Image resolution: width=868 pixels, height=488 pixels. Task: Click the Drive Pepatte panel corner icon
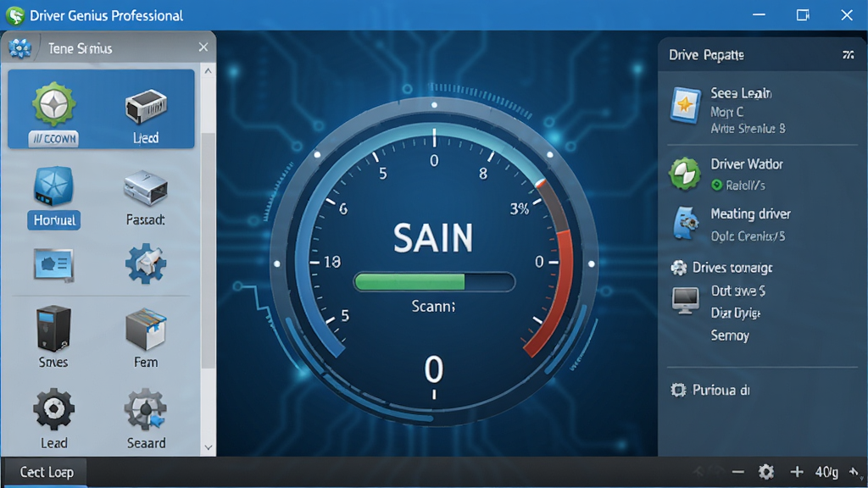coord(848,54)
